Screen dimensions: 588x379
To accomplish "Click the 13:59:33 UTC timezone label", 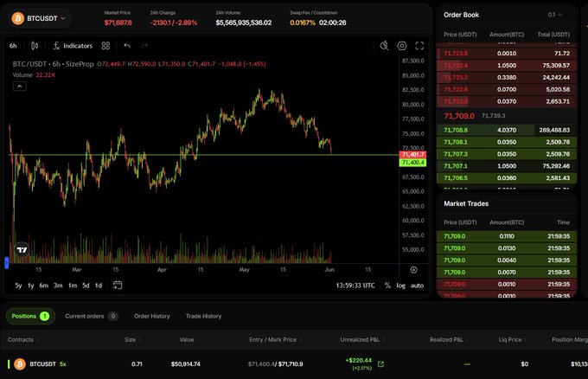I will coord(355,286).
